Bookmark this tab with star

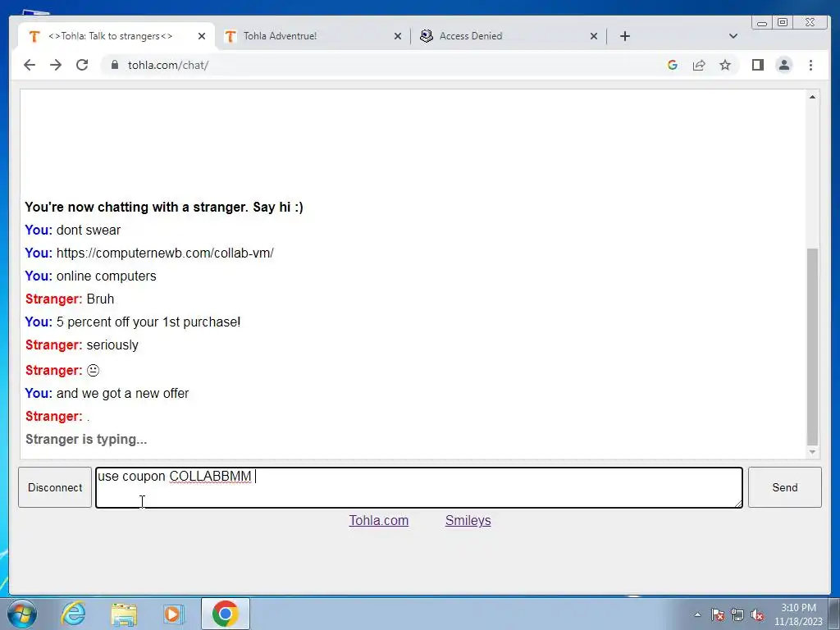(725, 65)
